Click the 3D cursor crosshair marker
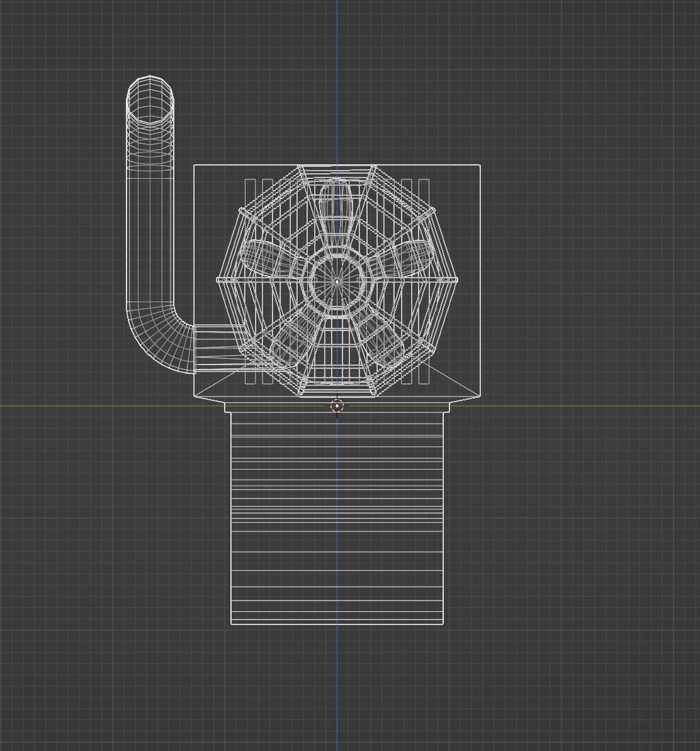The height and width of the screenshot is (751, 700). (x=337, y=406)
